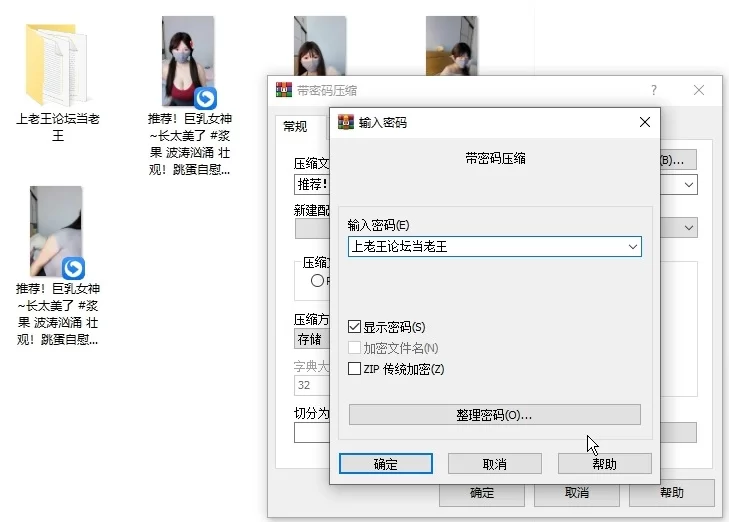The image size is (729, 522).
Task: Select the radio button under 压缩
Action: click(x=317, y=281)
